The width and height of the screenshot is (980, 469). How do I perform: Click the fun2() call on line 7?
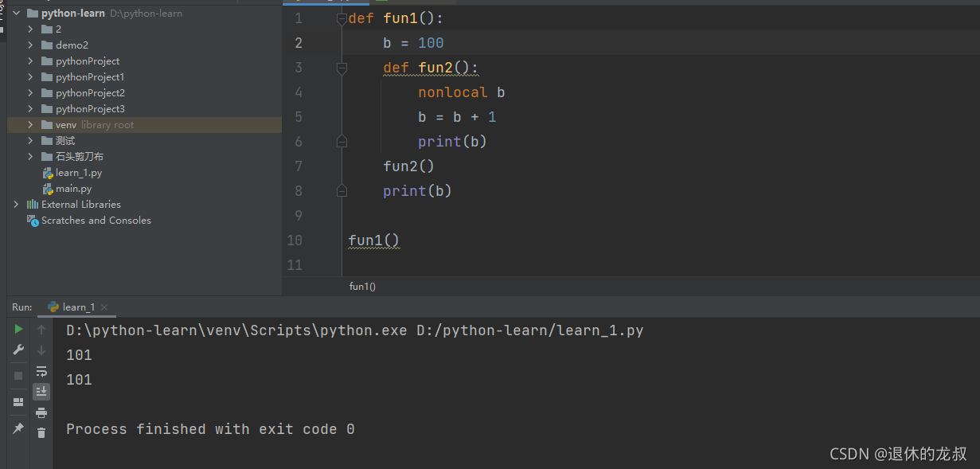pos(408,166)
